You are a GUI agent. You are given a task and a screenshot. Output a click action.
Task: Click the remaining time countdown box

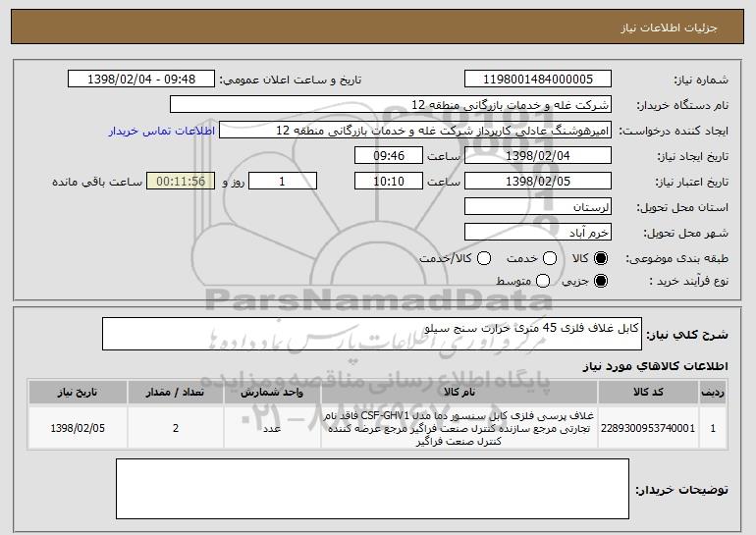tap(178, 182)
